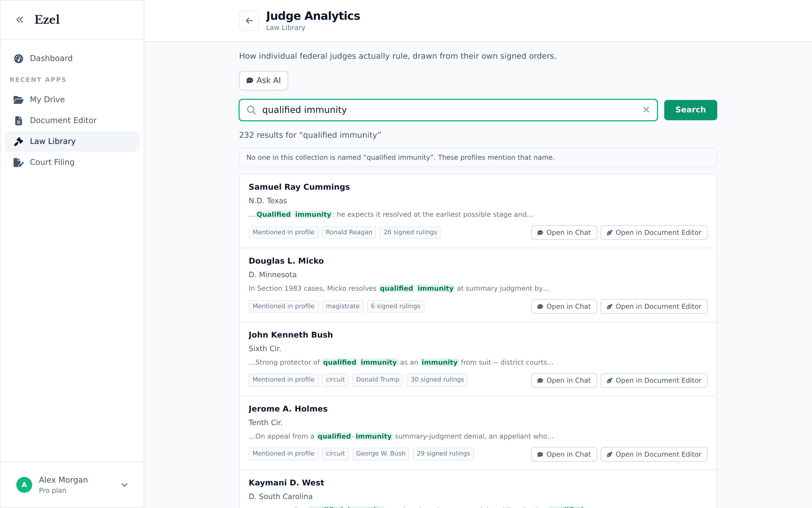Click Ronald Reagan tag

(348, 232)
